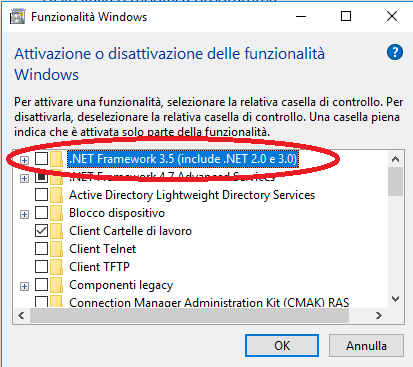Expand the Componenti legacy node

tap(24, 286)
